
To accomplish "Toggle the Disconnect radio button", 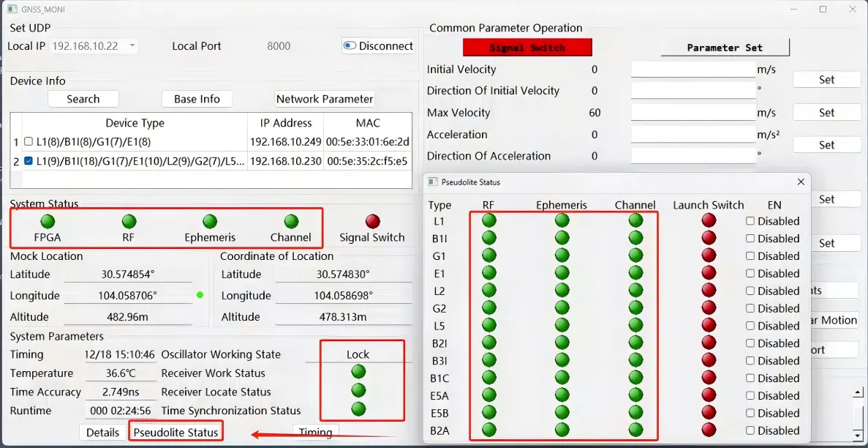I will [350, 46].
